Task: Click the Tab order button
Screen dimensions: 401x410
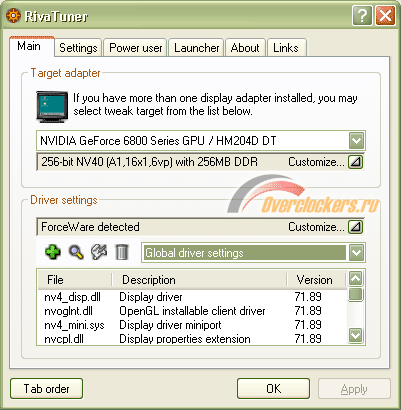Action: pyautogui.click(x=47, y=388)
